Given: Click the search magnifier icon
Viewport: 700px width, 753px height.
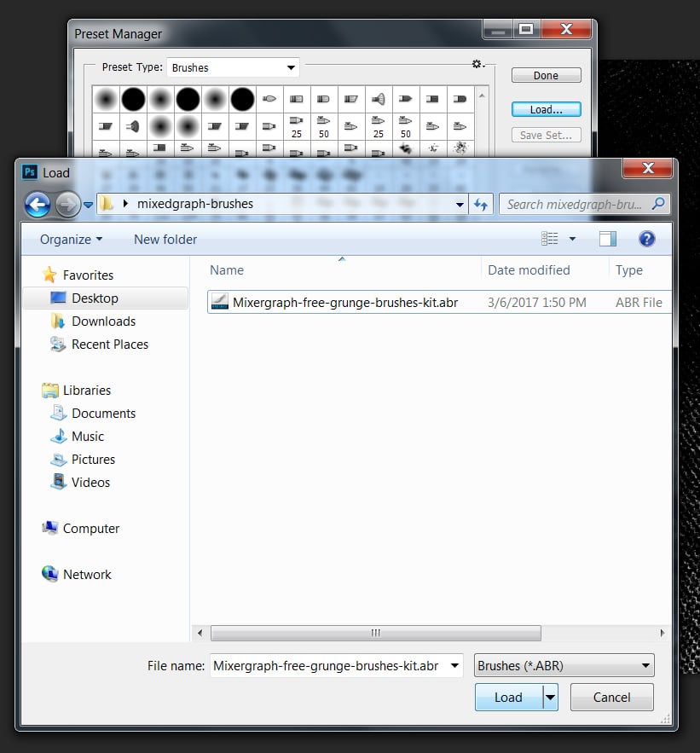Looking at the screenshot, I should [x=657, y=205].
